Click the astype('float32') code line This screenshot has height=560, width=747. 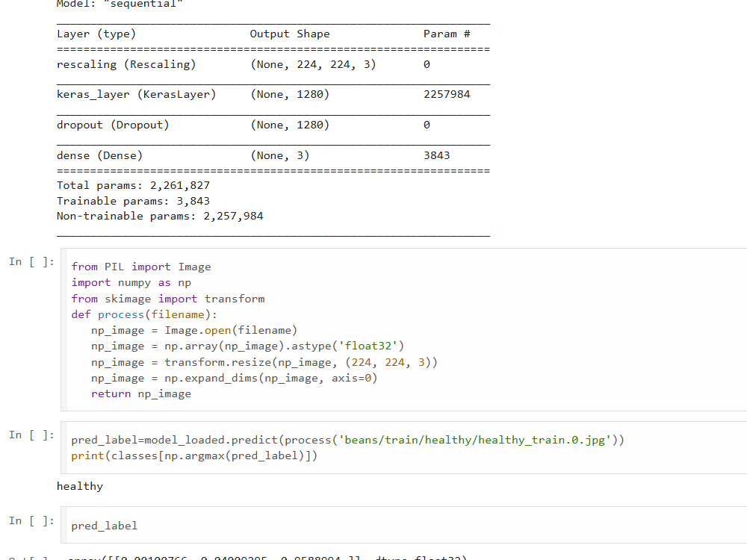click(248, 346)
